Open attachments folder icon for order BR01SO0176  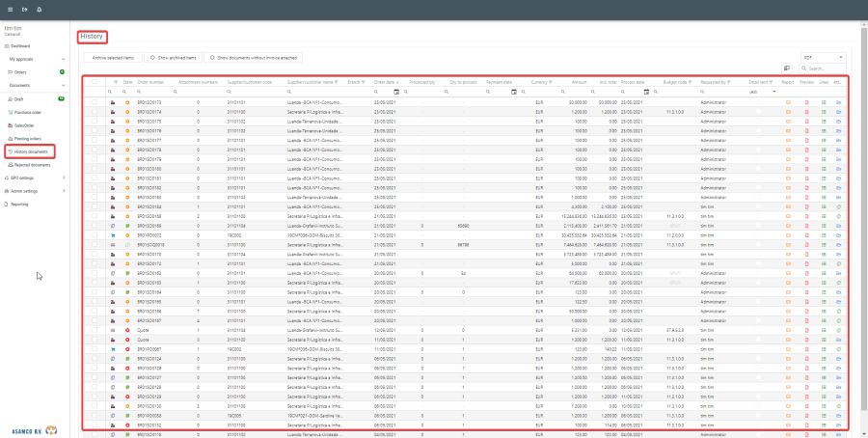pyautogui.click(x=839, y=130)
